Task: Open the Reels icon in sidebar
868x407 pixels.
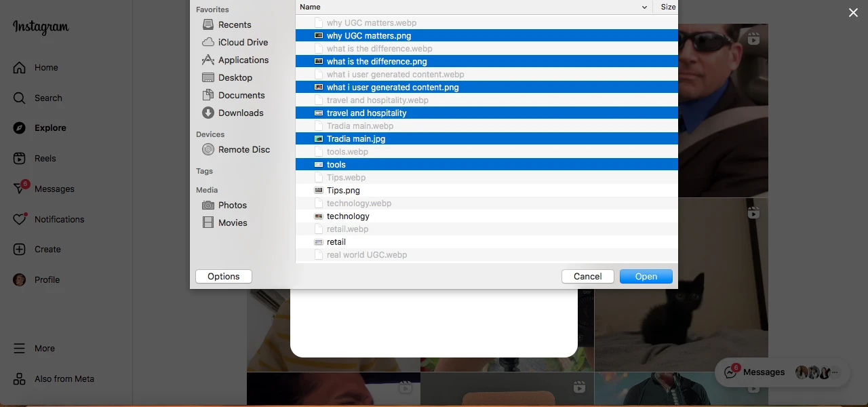Action: [x=20, y=159]
